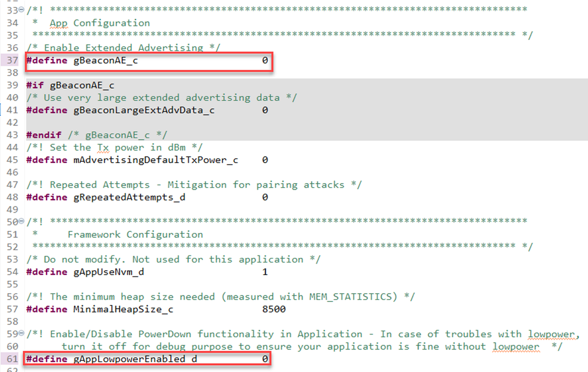588x372 pixels.
Task: Click 'Use very large extended advertising data' comment
Action: [162, 98]
